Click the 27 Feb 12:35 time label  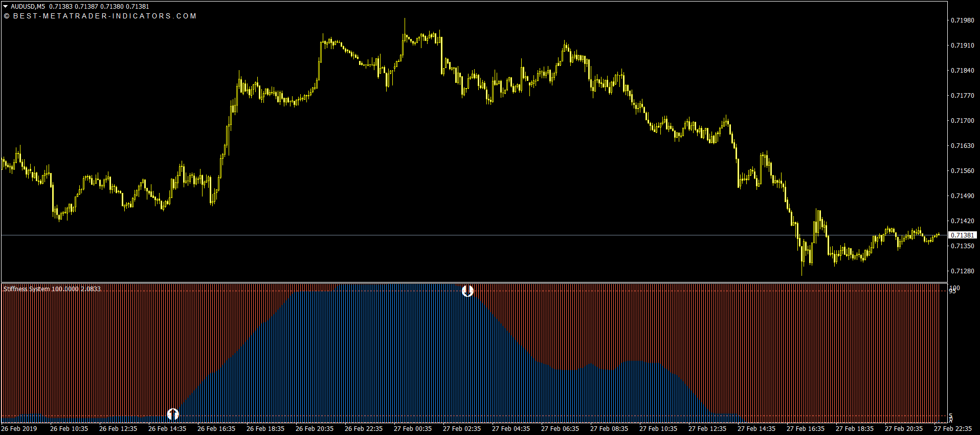point(707,429)
